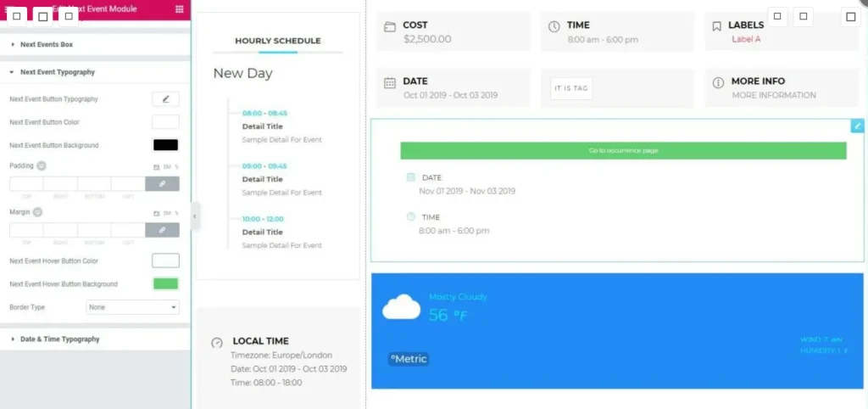
Task: Open the Border Type dropdown
Action: pos(133,307)
